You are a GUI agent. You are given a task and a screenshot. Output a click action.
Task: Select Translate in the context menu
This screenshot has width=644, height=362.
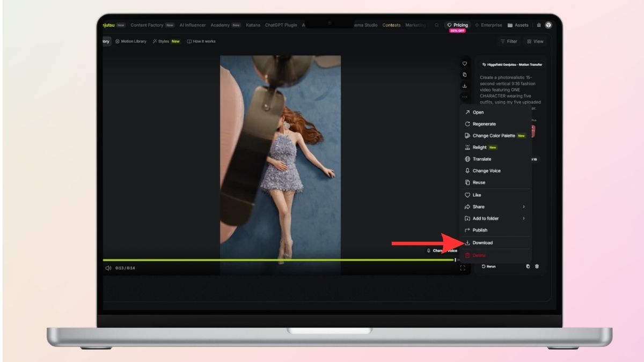496,159
